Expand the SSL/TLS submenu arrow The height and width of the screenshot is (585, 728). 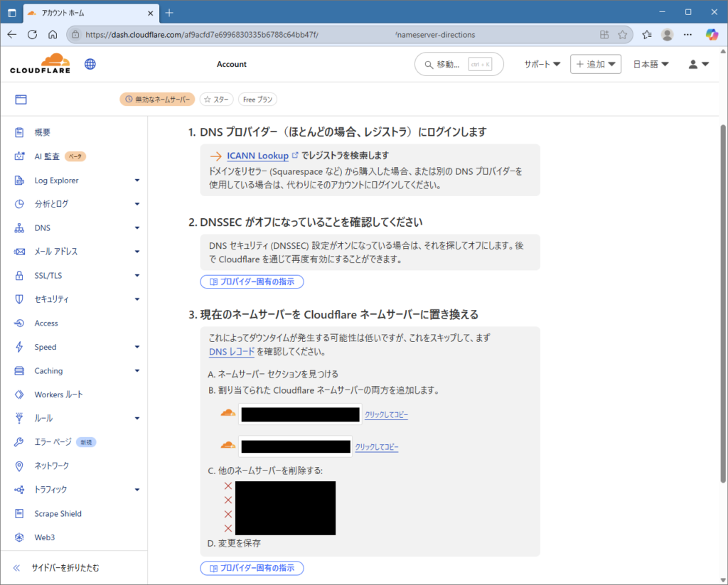click(137, 275)
